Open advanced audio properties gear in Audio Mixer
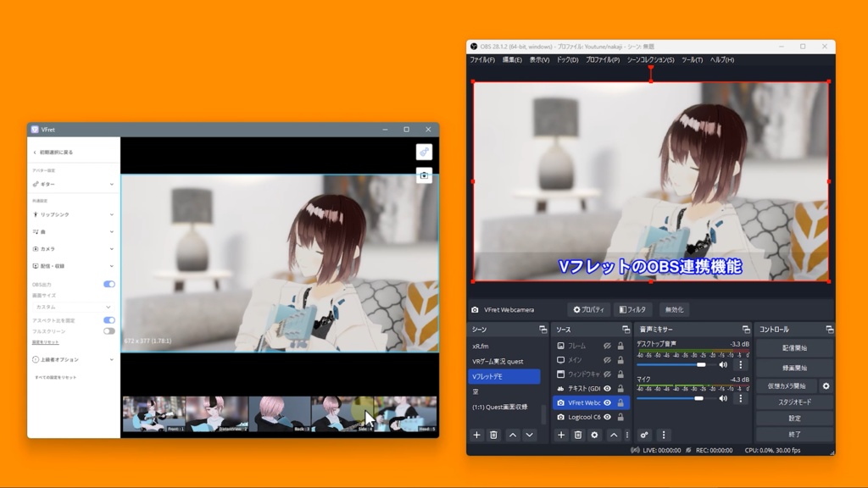 644,435
